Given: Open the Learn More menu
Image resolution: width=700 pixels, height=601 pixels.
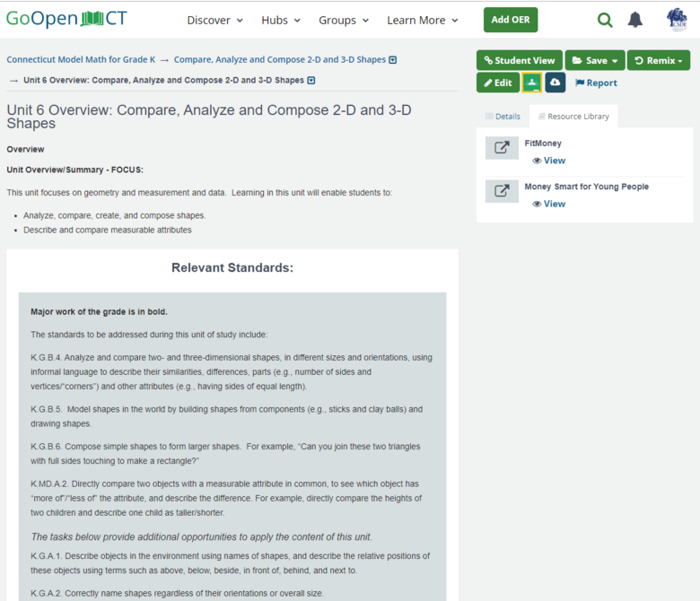Looking at the screenshot, I should 422,20.
